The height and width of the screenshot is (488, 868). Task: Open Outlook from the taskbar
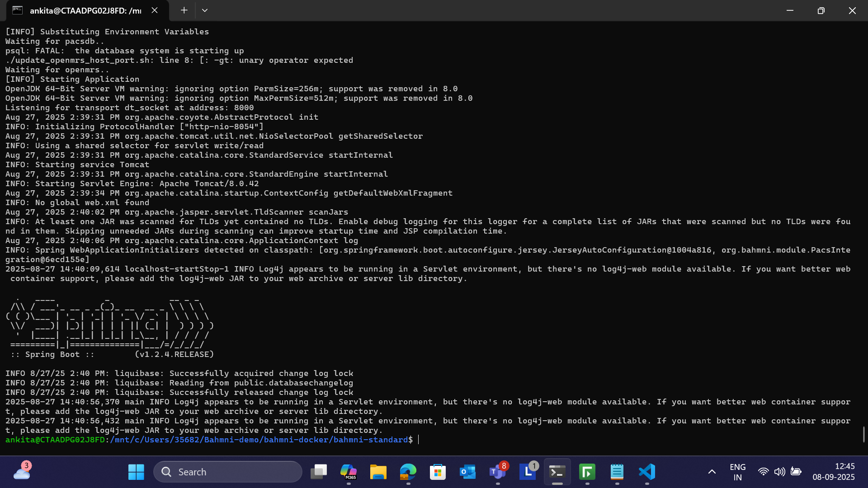[x=467, y=472]
